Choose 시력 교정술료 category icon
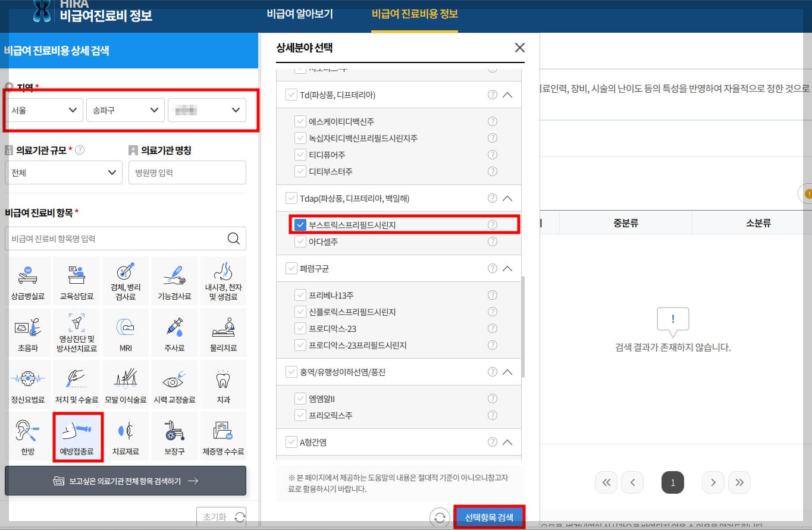Screen dimensions: 812x530 [x=174, y=385]
